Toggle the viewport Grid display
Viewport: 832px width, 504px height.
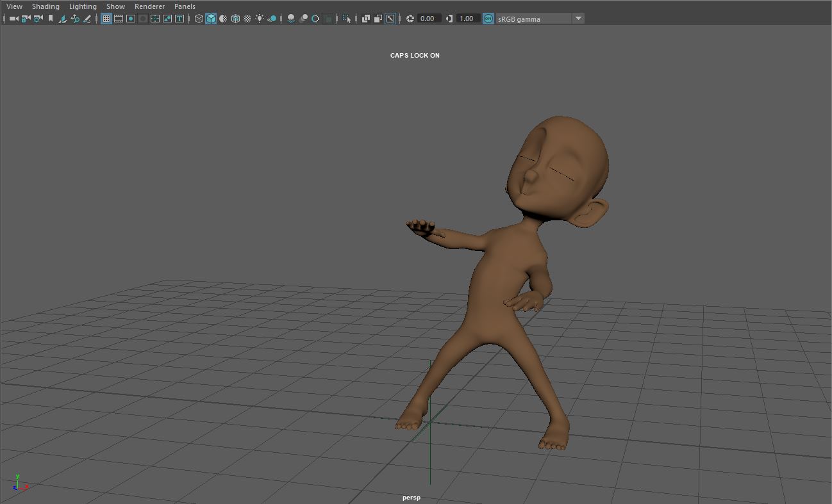click(106, 19)
